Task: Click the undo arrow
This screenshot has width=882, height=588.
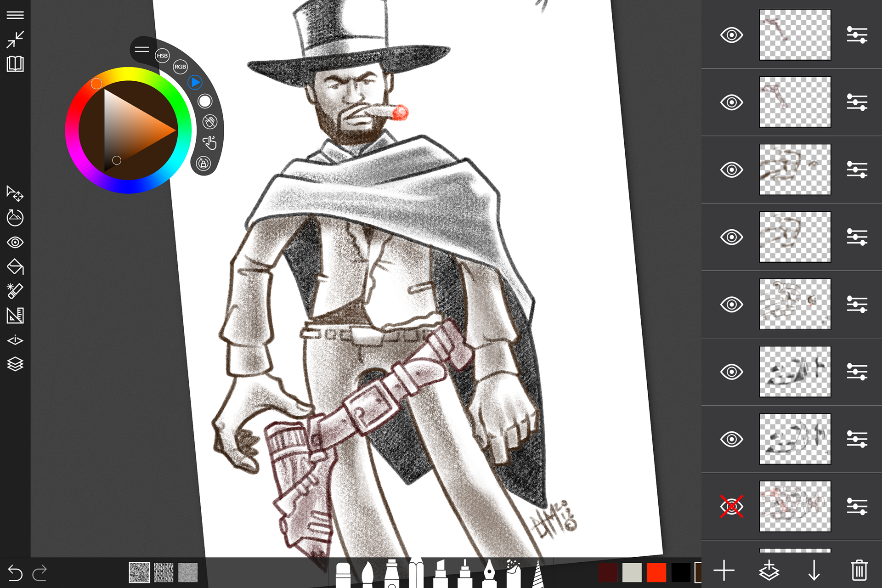Action: [x=15, y=573]
